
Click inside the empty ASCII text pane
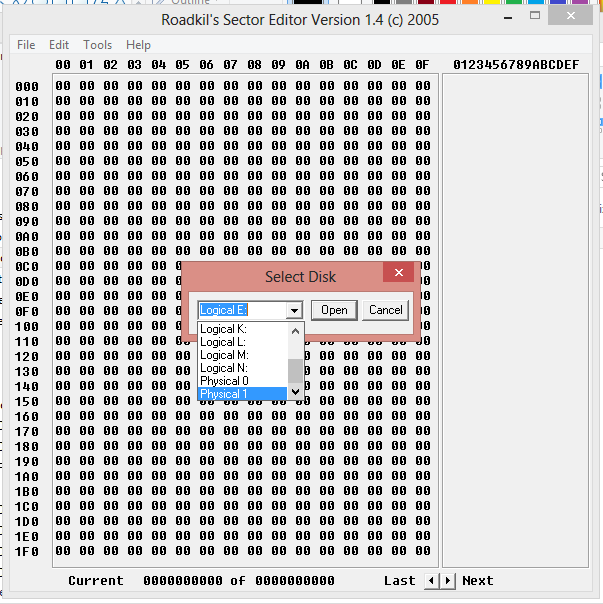pos(516,320)
